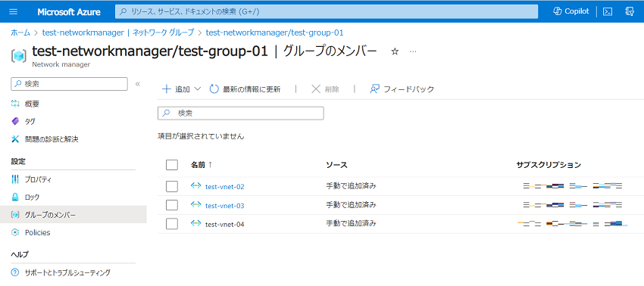Toggle the select-all checkbox in header
The width and height of the screenshot is (644, 286).
[172, 165]
